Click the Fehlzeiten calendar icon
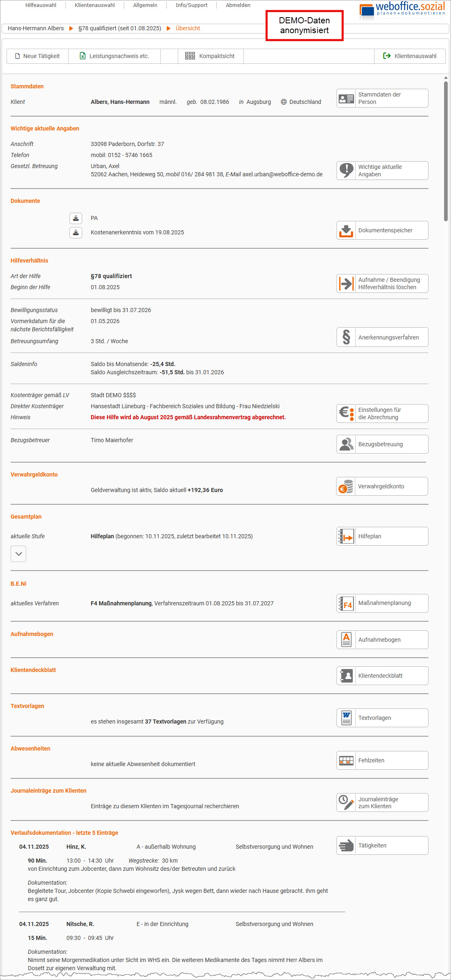Image resolution: width=451 pixels, height=980 pixels. click(x=346, y=761)
